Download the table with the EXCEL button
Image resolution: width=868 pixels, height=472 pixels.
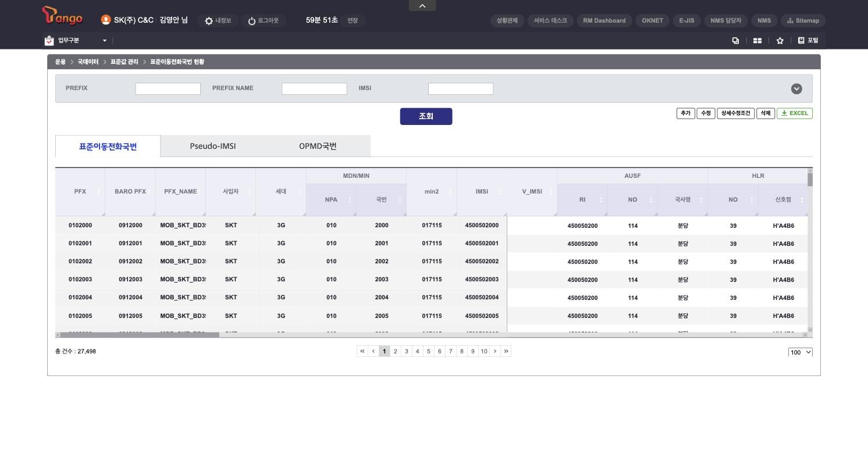[795, 113]
